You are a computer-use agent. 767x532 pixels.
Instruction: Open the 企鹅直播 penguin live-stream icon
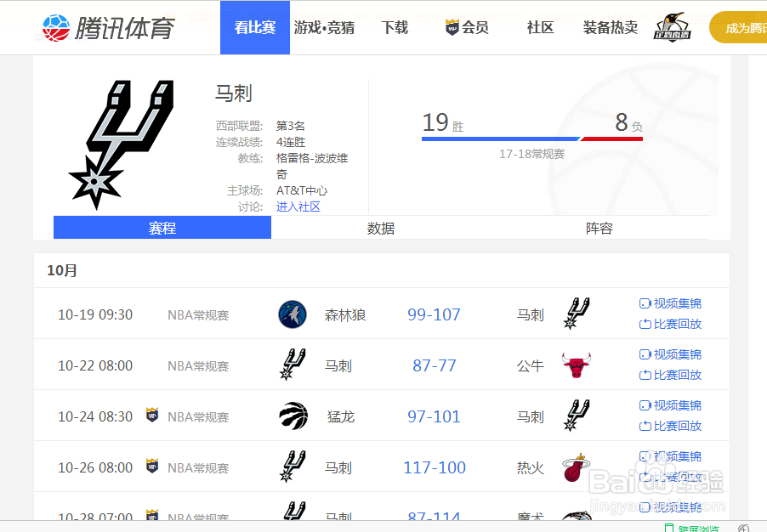tap(672, 27)
